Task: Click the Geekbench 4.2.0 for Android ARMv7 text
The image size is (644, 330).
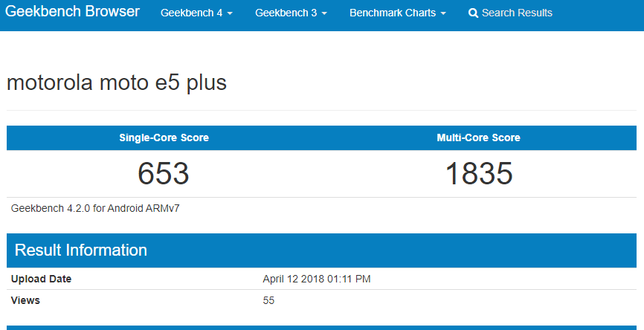Action: [x=95, y=208]
